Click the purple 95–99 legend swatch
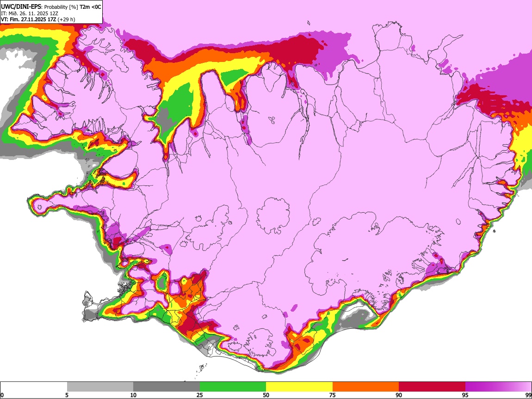The height and width of the screenshot is (399, 532). click(498, 387)
